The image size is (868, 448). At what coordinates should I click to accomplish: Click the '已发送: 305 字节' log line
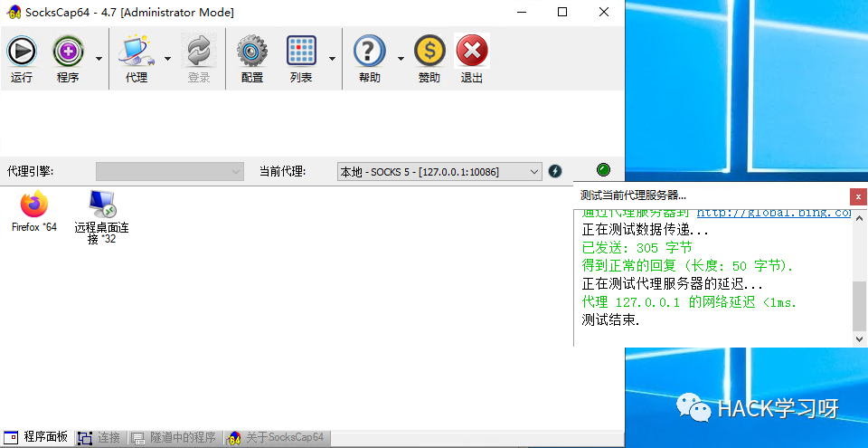point(637,248)
